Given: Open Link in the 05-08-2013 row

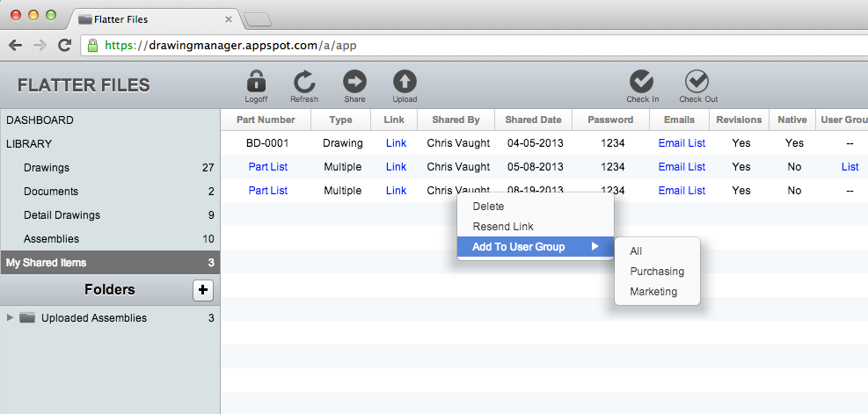Looking at the screenshot, I should pyautogui.click(x=396, y=167).
